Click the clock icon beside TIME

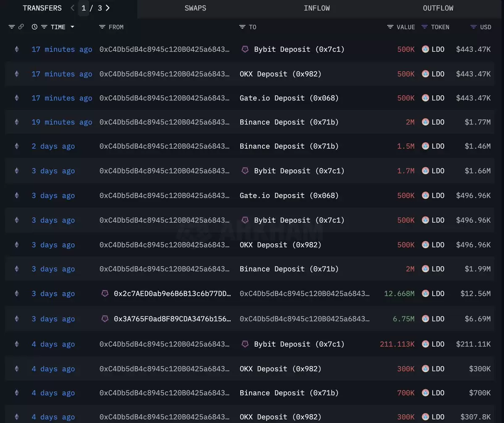(x=34, y=27)
